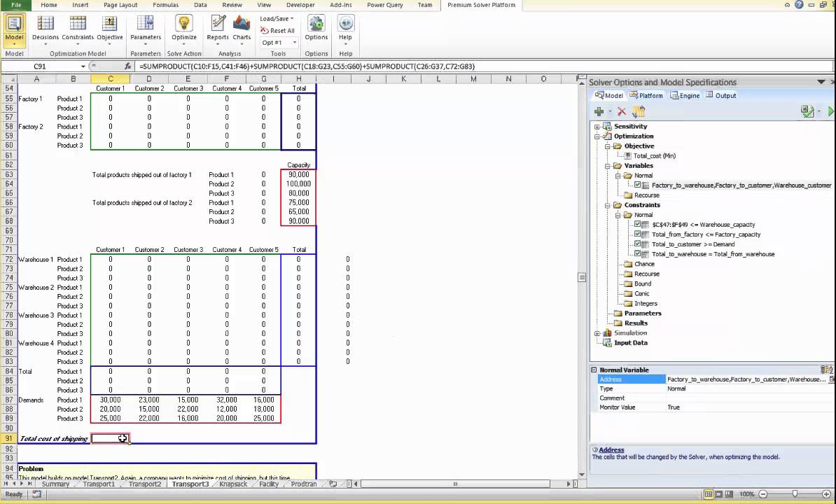Click the green Solve play arrow in Solver pane

pyautogui.click(x=830, y=111)
